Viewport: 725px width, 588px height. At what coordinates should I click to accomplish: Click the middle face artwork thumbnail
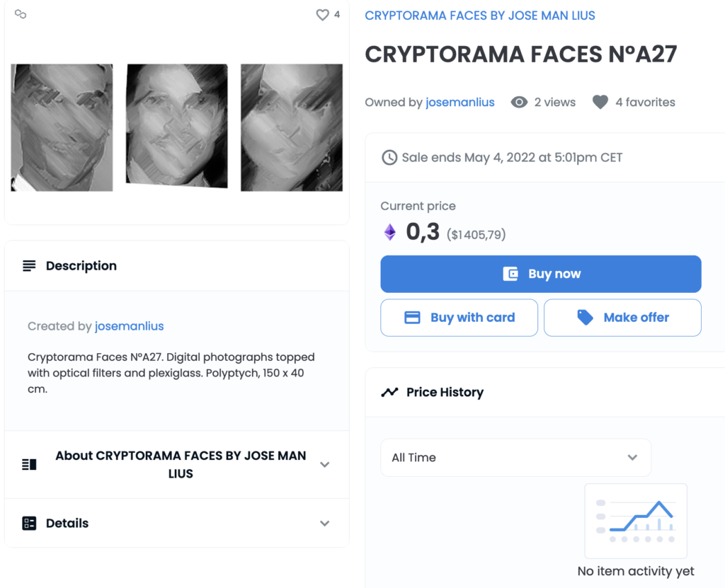pyautogui.click(x=176, y=127)
